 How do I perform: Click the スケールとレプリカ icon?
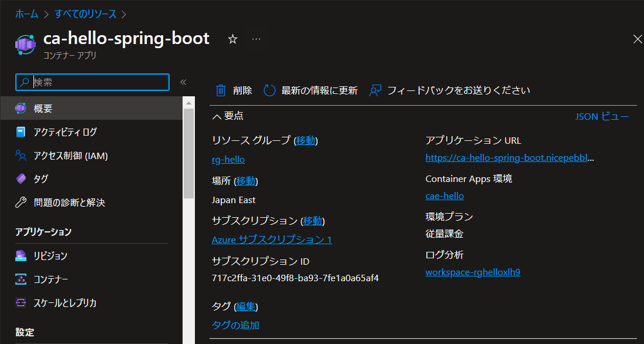[x=21, y=302]
